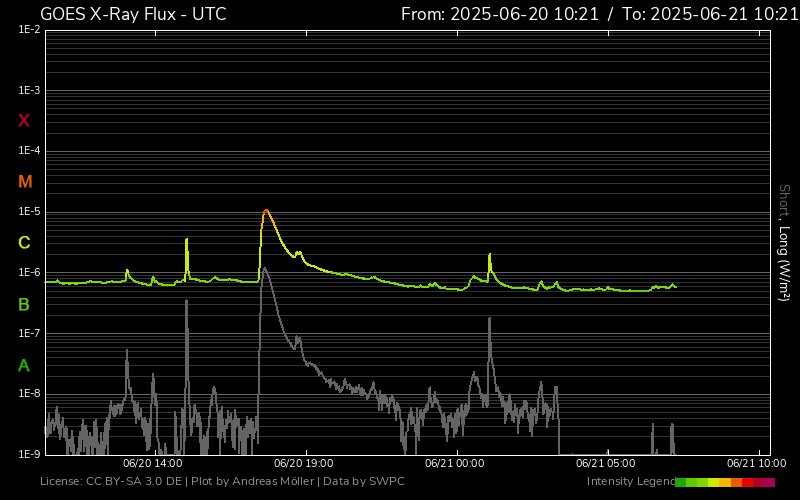Click the 1E-5 flux axis label
Image resolution: width=800 pixels, height=500 pixels.
pos(29,212)
